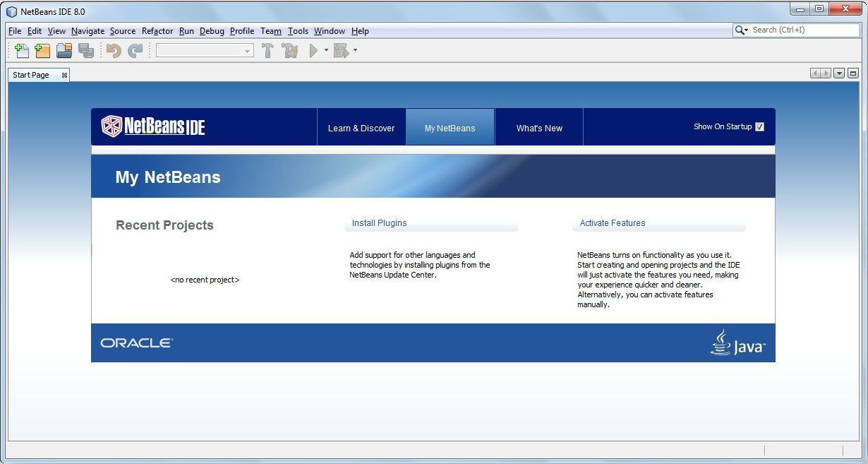Create a new file
868x464 pixels.
[21, 50]
